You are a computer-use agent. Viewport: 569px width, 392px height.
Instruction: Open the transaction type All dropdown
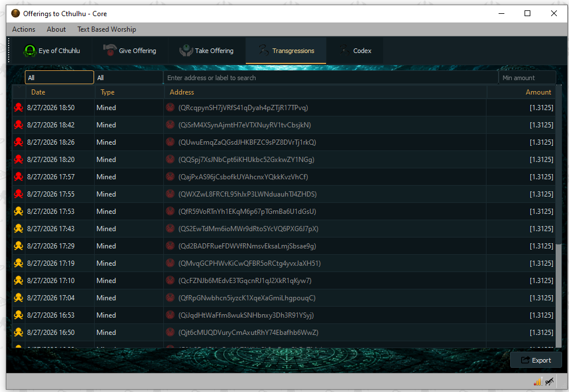129,78
